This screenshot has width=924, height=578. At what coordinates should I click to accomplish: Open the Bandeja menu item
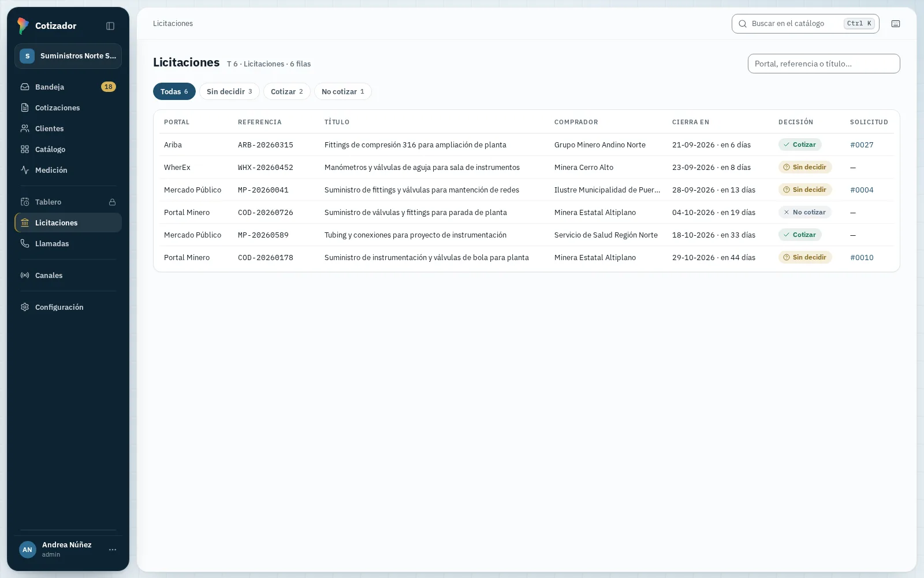68,87
